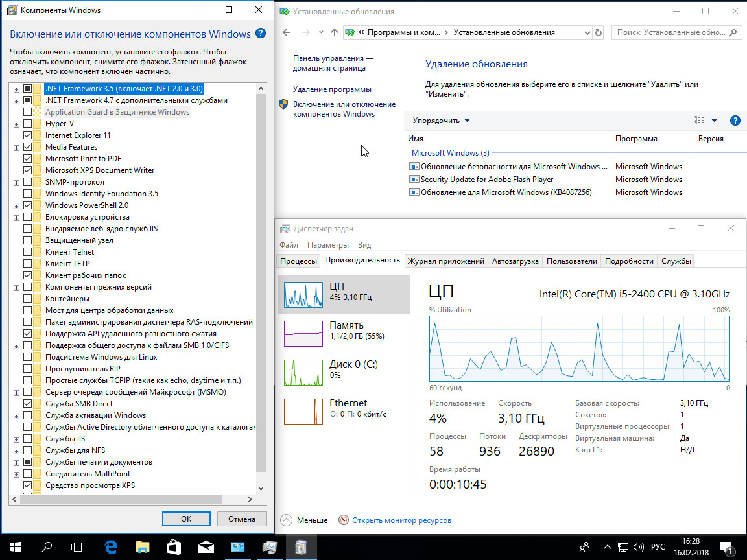Open Task View from taskbar
This screenshot has height=560, width=747.
78,547
